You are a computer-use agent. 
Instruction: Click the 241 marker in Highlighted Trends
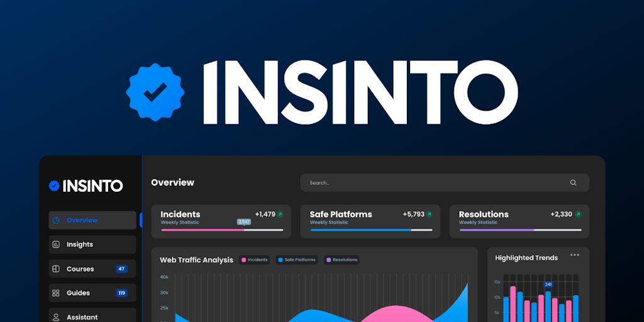coord(548,284)
